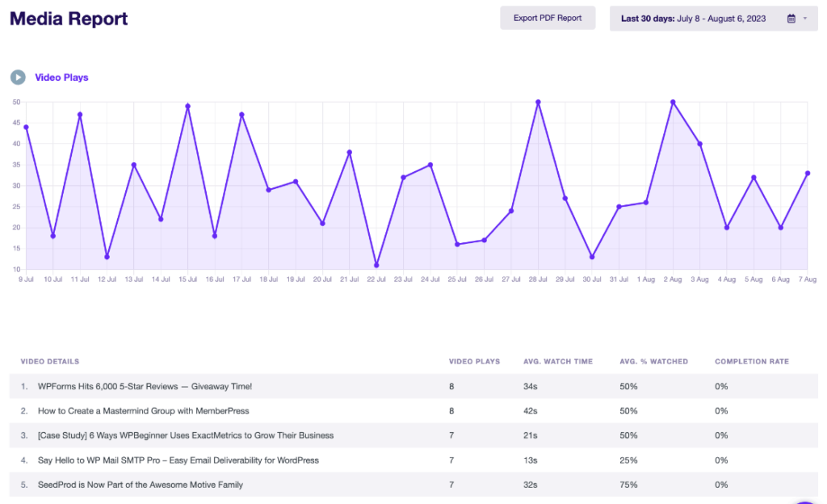Click the calendar icon in date picker
This screenshot has height=504, width=827.
tap(791, 19)
